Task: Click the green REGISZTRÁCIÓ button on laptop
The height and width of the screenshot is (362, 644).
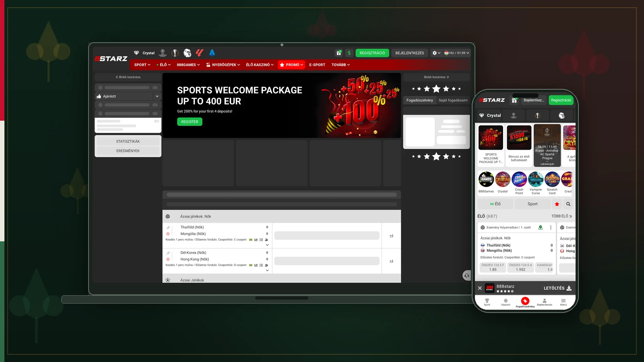Action: click(x=372, y=53)
